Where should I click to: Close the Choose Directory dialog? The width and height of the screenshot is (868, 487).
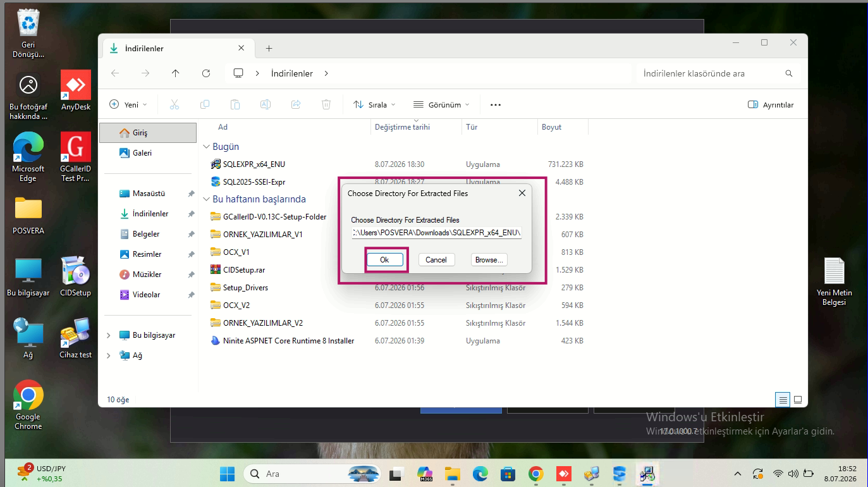[522, 193]
